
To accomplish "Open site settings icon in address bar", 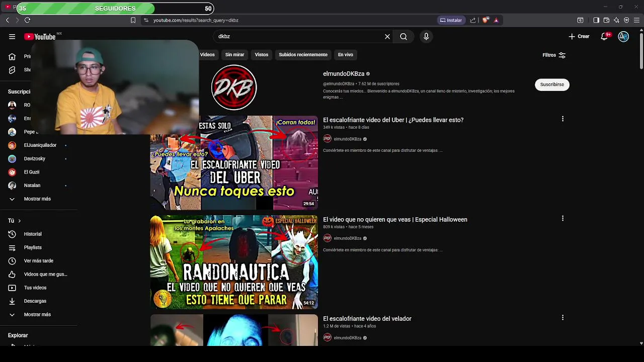I will pyautogui.click(x=146, y=20).
